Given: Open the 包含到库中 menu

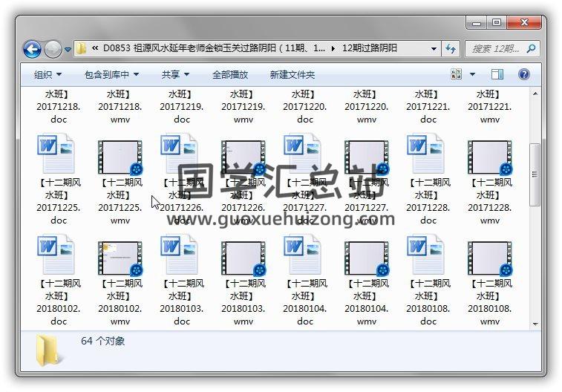Looking at the screenshot, I should 111,74.
